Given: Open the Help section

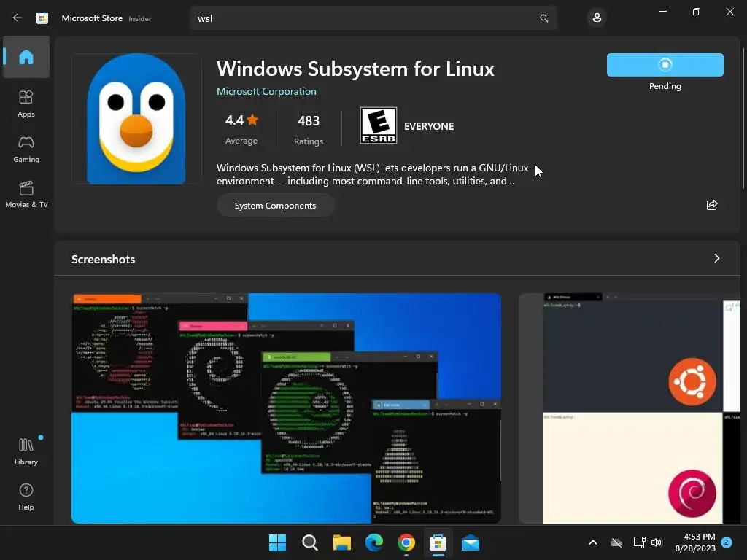Looking at the screenshot, I should [26, 497].
